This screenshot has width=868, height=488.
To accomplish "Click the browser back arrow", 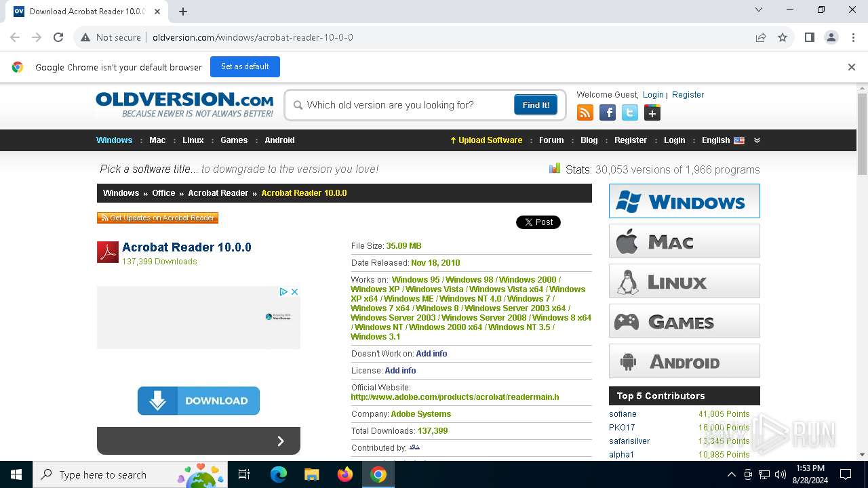I will (15, 37).
